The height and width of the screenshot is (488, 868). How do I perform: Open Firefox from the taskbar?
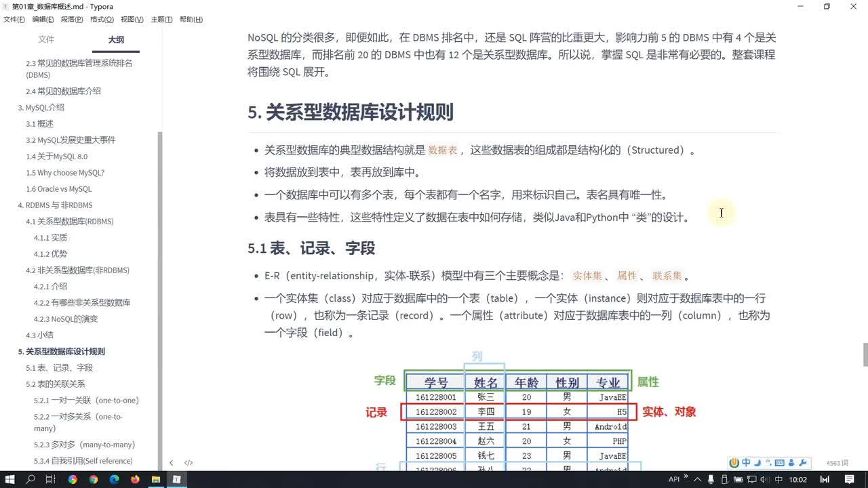pyautogui.click(x=135, y=479)
